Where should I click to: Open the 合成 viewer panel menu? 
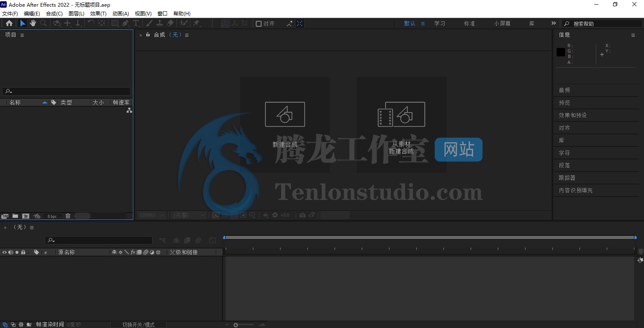[x=187, y=35]
